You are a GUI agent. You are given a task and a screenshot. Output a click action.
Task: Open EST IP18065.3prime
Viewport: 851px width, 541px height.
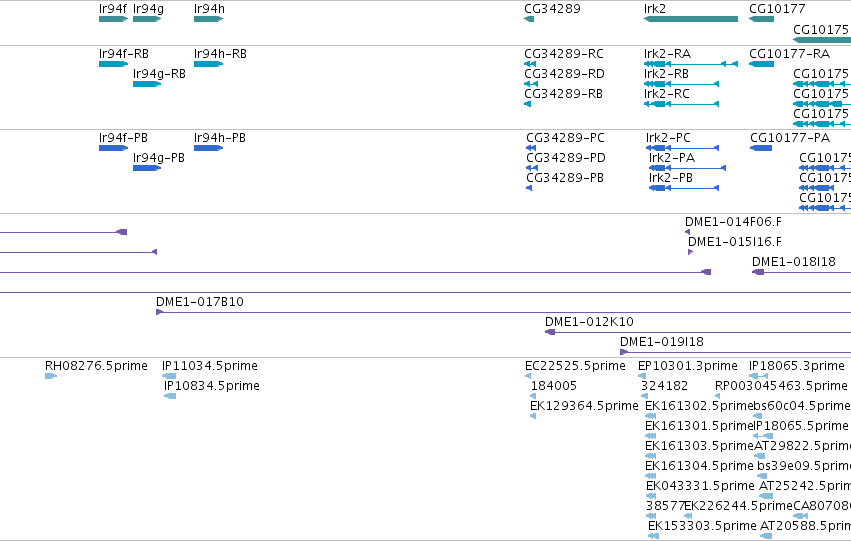[x=758, y=377]
